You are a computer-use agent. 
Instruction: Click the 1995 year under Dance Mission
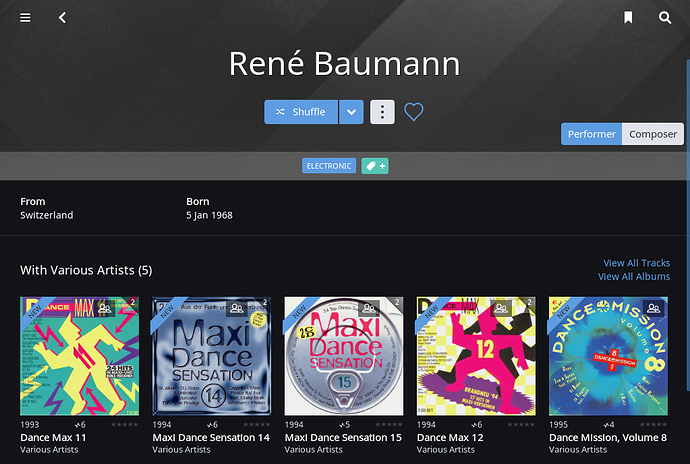point(558,425)
